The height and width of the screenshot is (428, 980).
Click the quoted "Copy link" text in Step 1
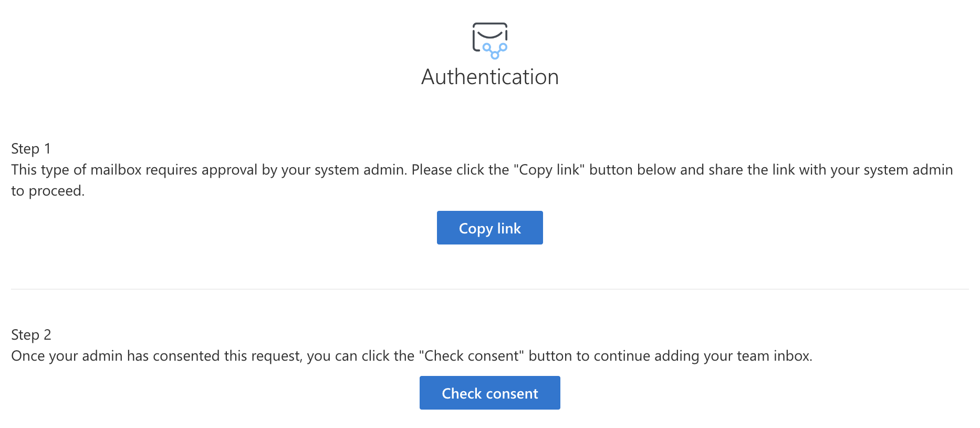point(549,170)
